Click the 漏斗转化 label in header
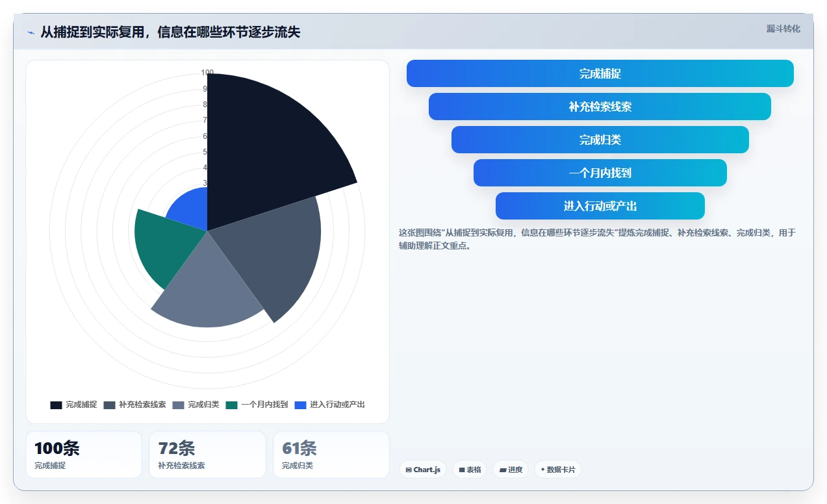Image resolution: width=827 pixels, height=504 pixels. pos(783,29)
